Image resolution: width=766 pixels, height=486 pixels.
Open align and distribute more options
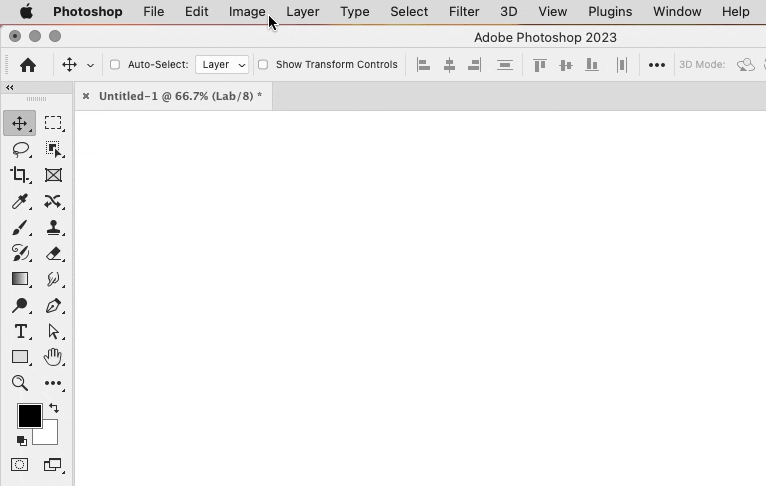coord(657,65)
